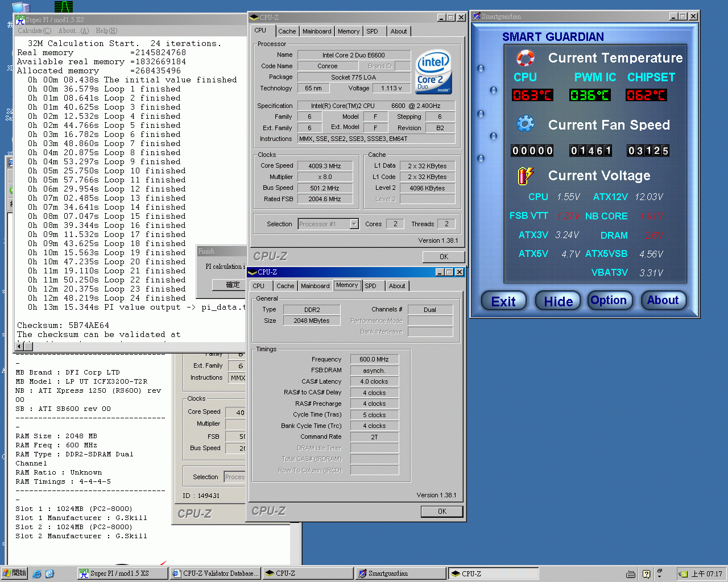The height and width of the screenshot is (582, 728).
Task: Click Super PI horizontal scrollbar left arrow
Action: 20,346
